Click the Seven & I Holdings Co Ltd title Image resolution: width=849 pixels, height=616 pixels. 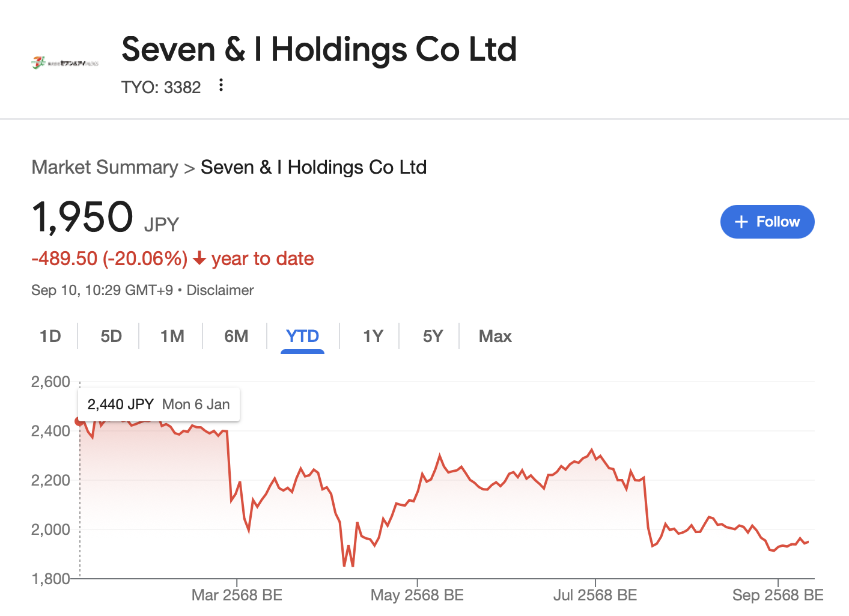[x=318, y=49]
